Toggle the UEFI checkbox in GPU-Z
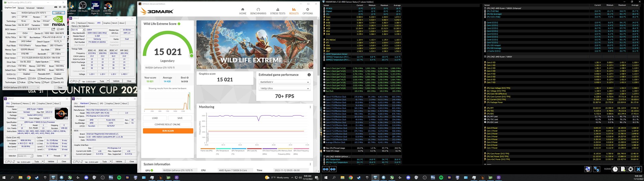Viewport: 644px width, 181px height. pos(58,29)
